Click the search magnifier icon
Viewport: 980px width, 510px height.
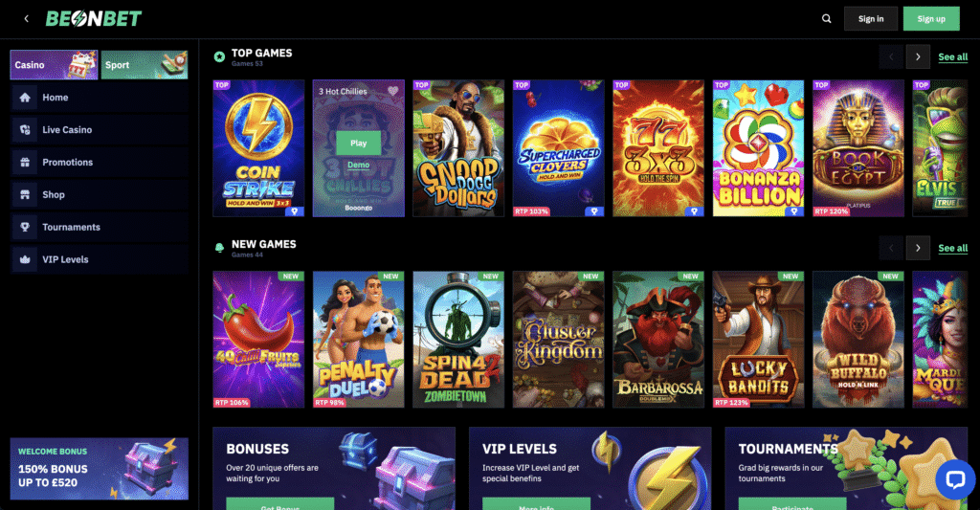tap(826, 19)
